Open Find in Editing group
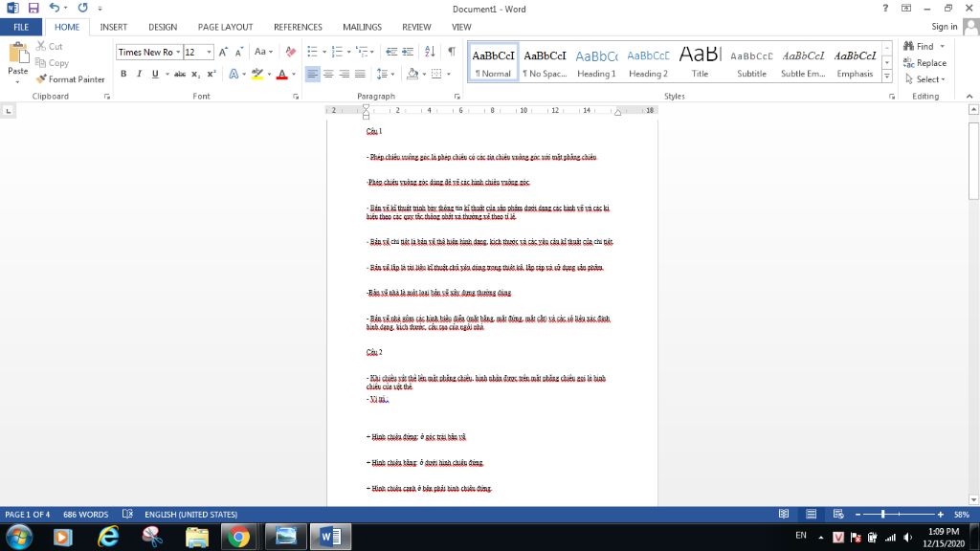 (919, 46)
